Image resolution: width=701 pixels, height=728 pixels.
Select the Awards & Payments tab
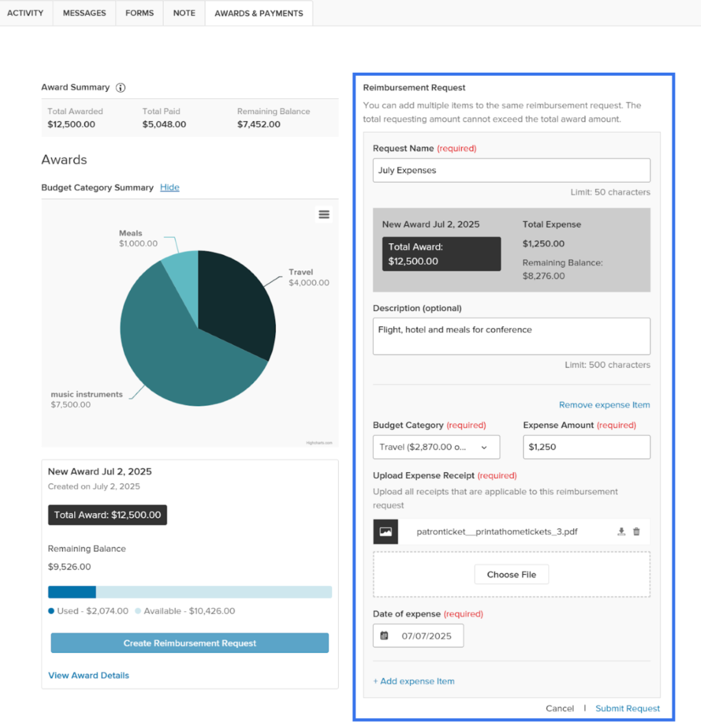click(259, 13)
